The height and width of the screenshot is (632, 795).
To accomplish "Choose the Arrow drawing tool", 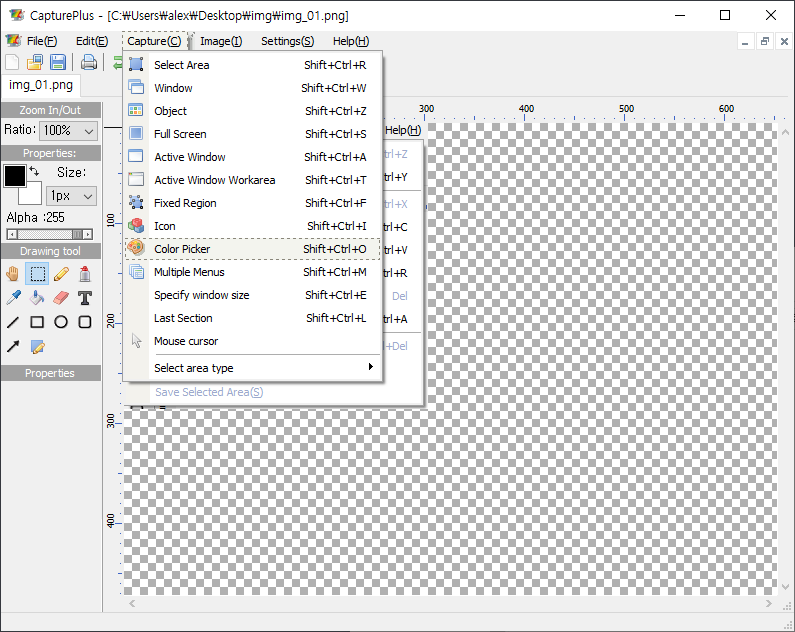I will 13,346.
